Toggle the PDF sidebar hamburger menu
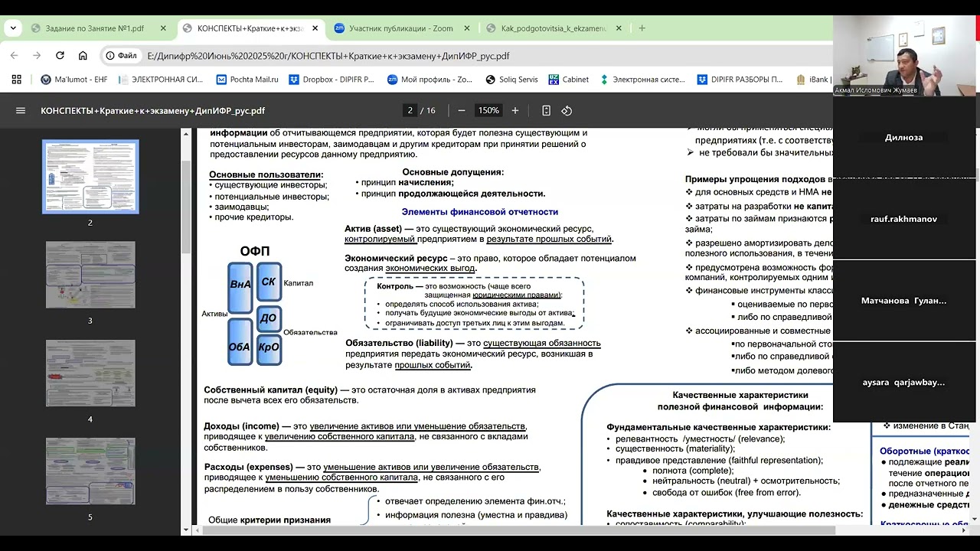 21,110
